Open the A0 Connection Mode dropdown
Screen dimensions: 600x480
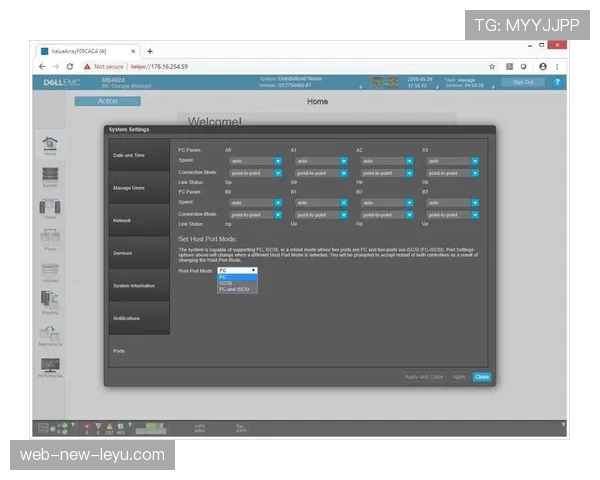[x=256, y=173]
